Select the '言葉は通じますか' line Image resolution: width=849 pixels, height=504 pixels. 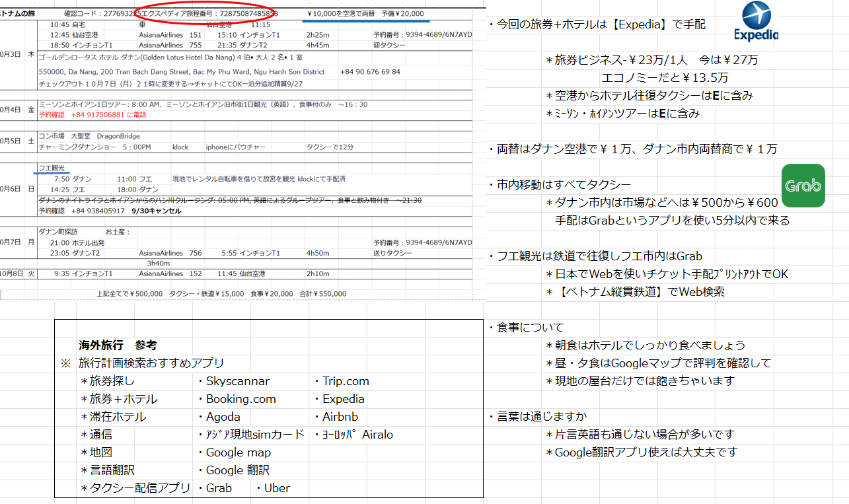[537, 417]
